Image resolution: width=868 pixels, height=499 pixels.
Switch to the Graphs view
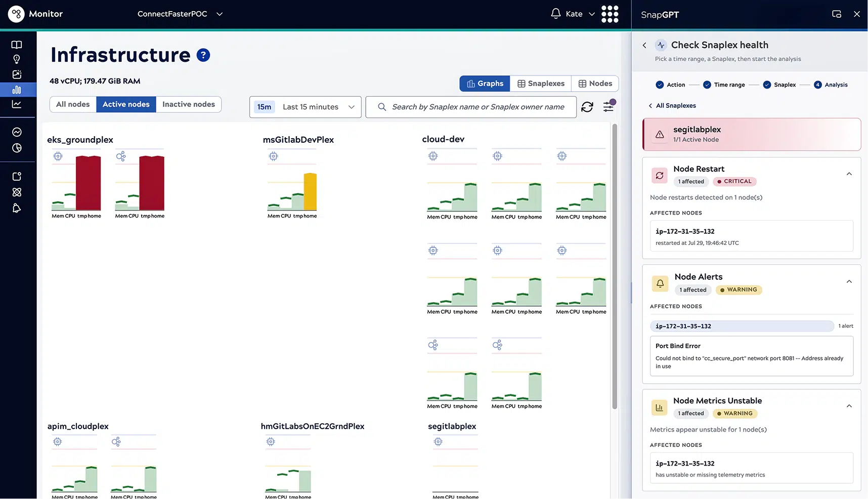(485, 84)
